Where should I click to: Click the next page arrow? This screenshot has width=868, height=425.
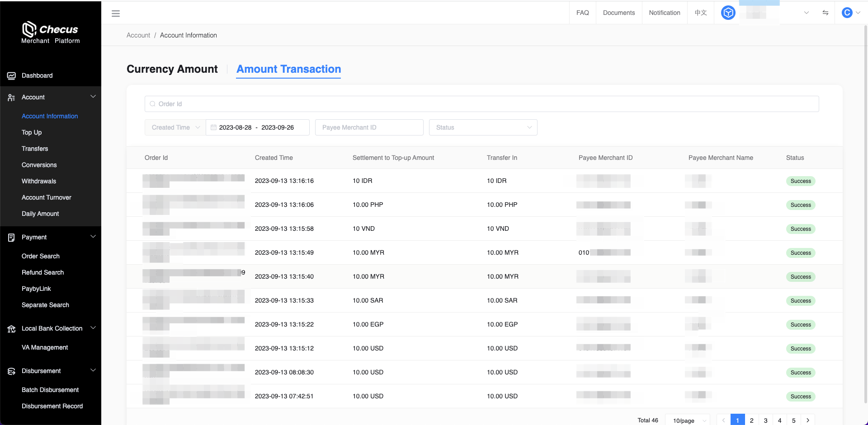point(807,420)
